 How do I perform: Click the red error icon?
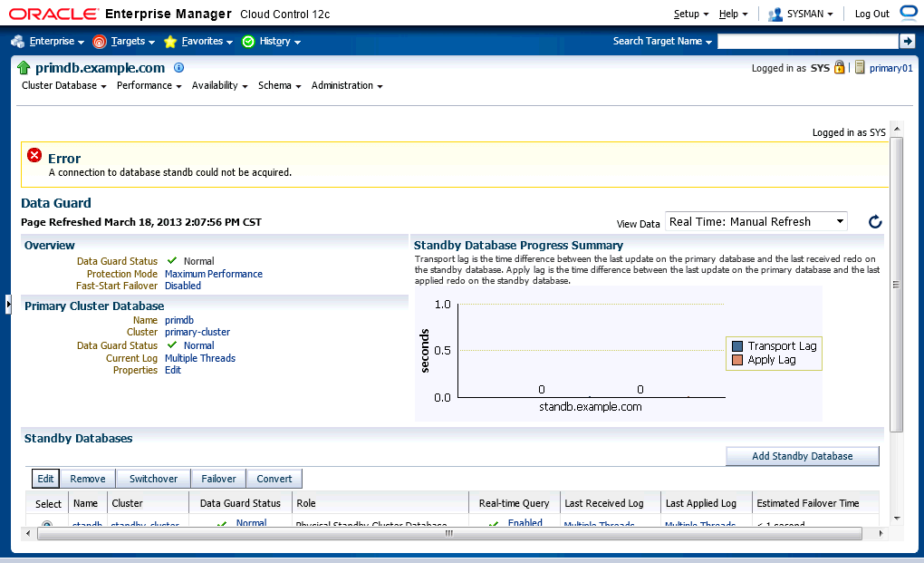pos(34,155)
